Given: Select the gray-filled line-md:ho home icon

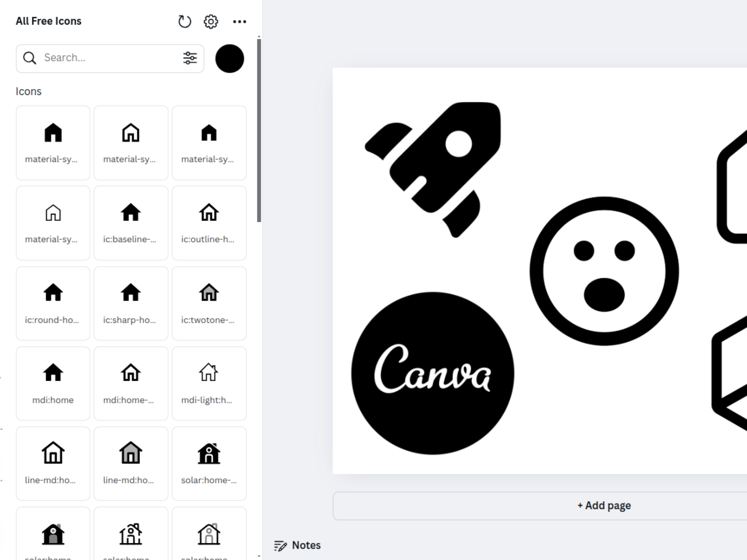Looking at the screenshot, I should click(x=131, y=464).
